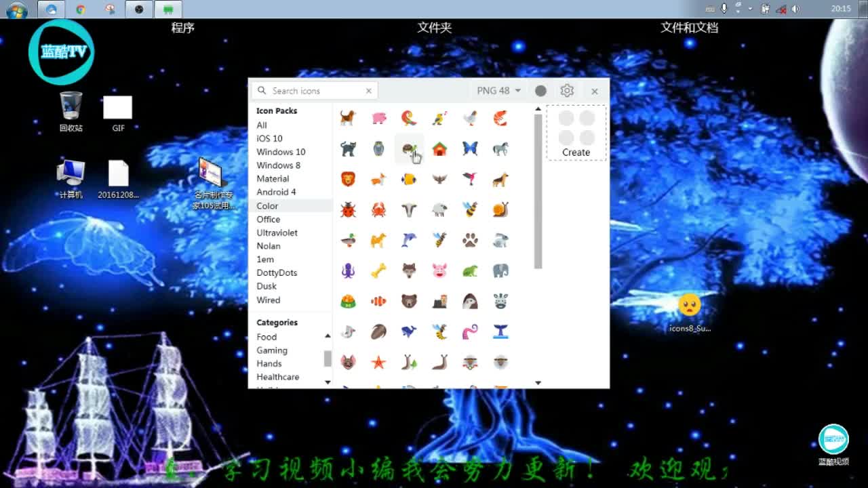Pick the red shrimp icon
This screenshot has height=488, width=868.
point(500,119)
